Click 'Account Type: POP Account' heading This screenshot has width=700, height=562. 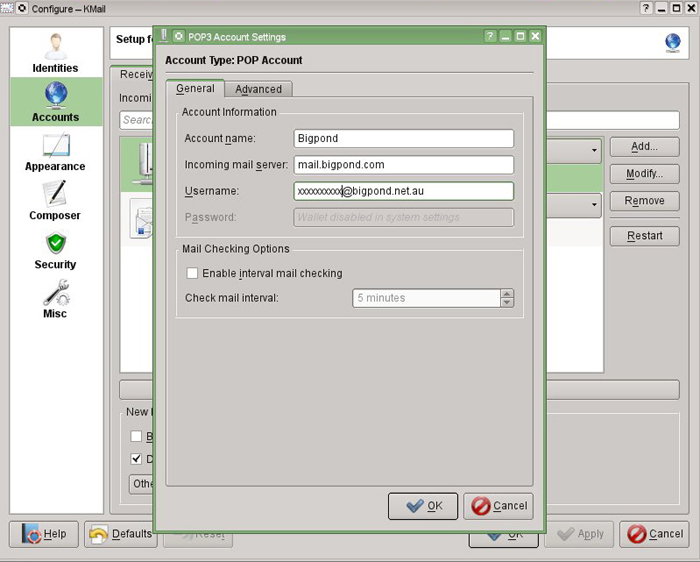click(233, 60)
